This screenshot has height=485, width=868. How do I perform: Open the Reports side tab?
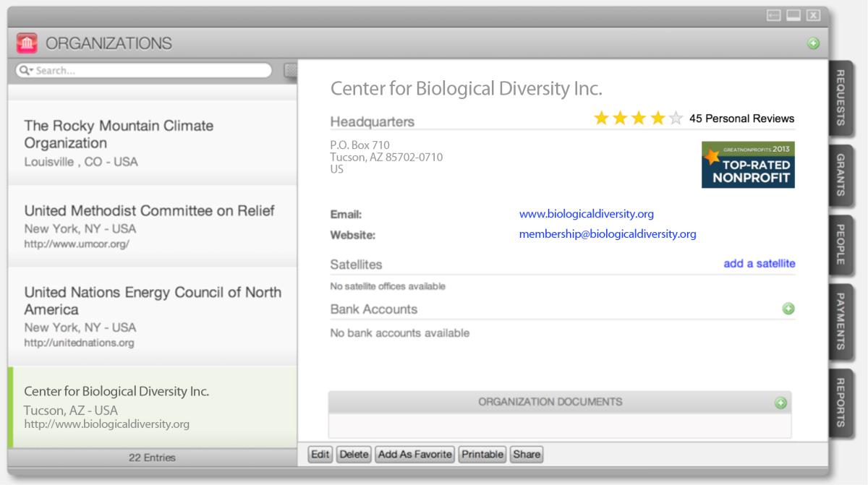point(841,402)
